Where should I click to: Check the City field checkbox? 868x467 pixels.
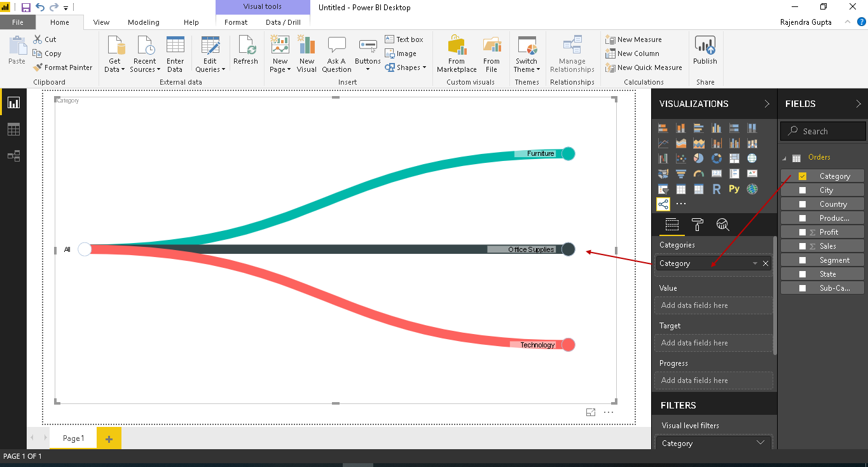(x=803, y=190)
